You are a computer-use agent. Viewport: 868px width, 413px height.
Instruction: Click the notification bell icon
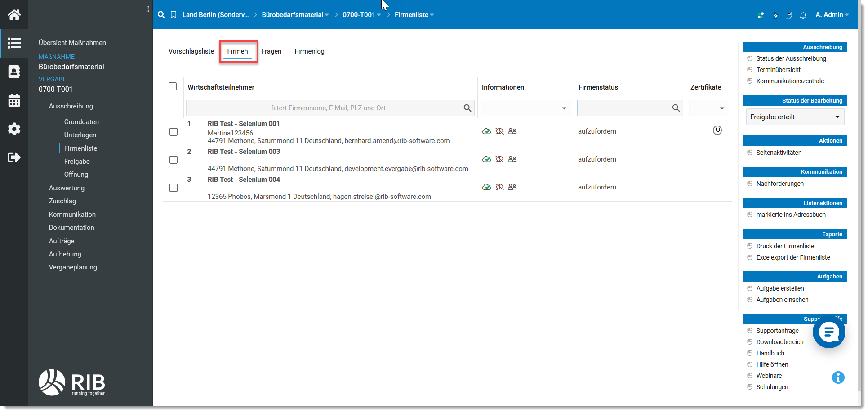pos(803,15)
